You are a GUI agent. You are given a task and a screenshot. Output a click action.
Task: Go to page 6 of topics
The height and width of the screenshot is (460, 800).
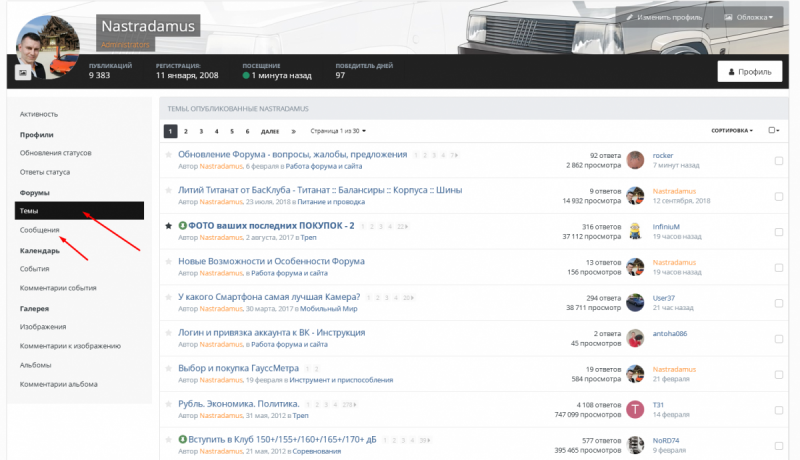coord(247,131)
